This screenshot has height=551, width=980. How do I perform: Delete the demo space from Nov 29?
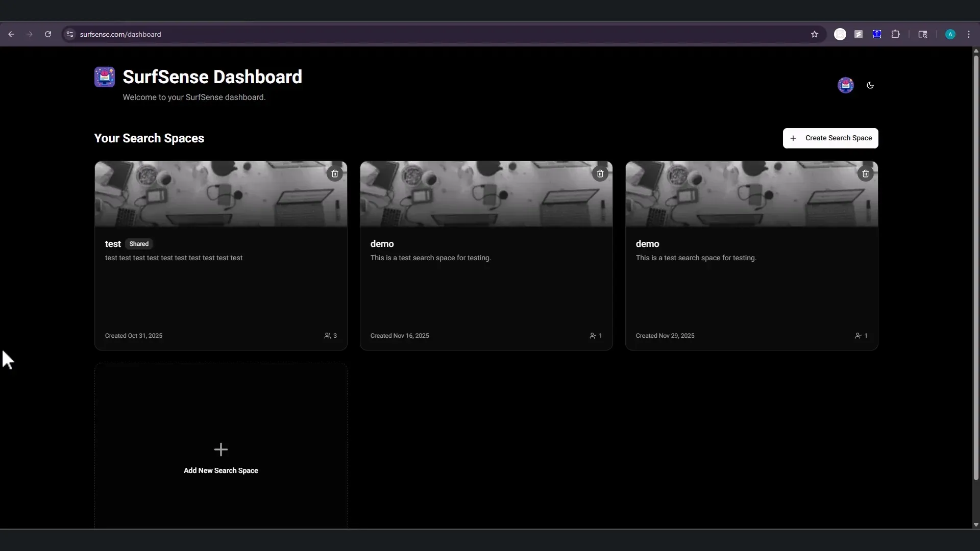point(866,173)
